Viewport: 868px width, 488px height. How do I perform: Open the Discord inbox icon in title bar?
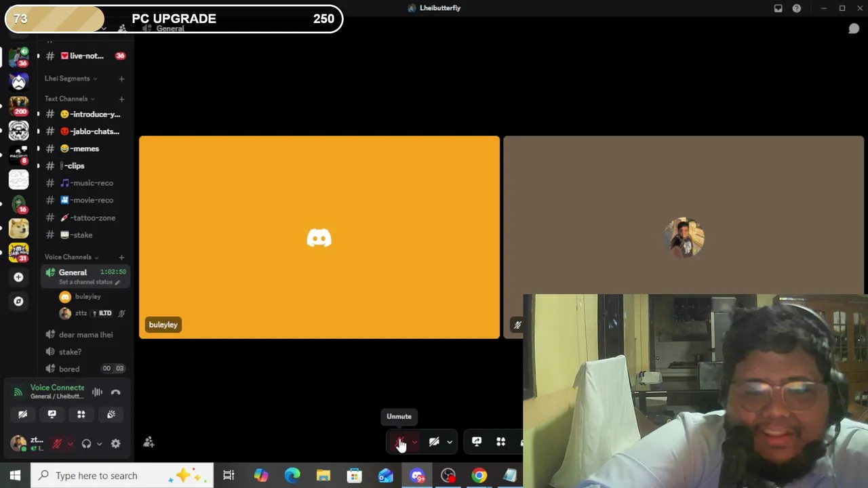778,8
